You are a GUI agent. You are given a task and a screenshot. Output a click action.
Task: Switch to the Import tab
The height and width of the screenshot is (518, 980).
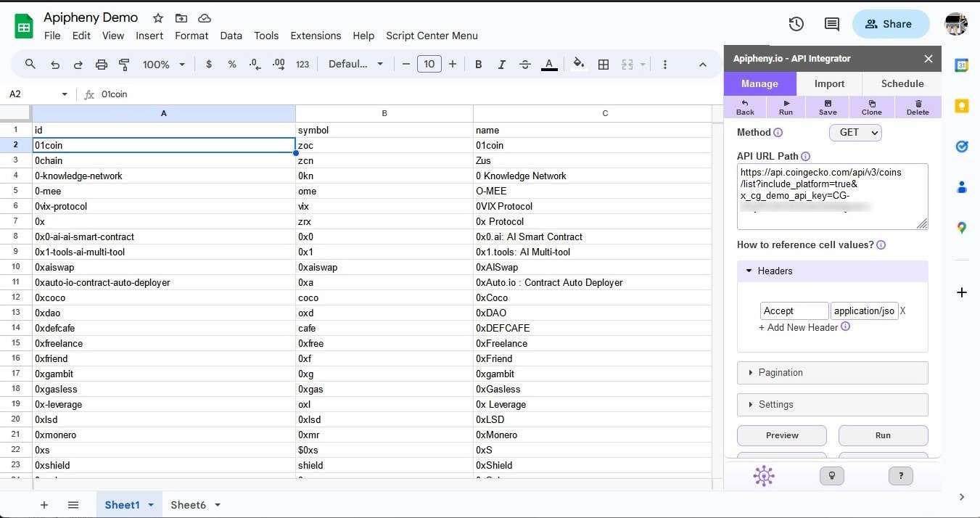[829, 83]
